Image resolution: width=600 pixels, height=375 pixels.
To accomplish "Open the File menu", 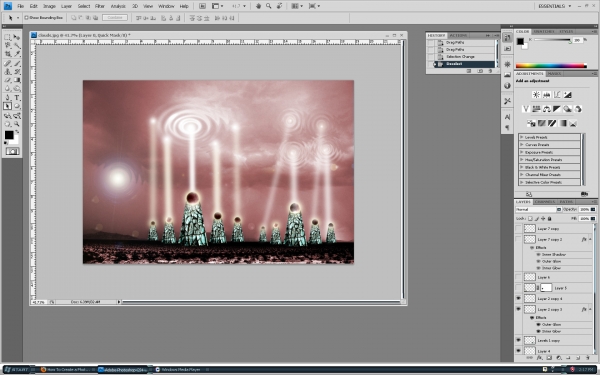I will coord(21,6).
